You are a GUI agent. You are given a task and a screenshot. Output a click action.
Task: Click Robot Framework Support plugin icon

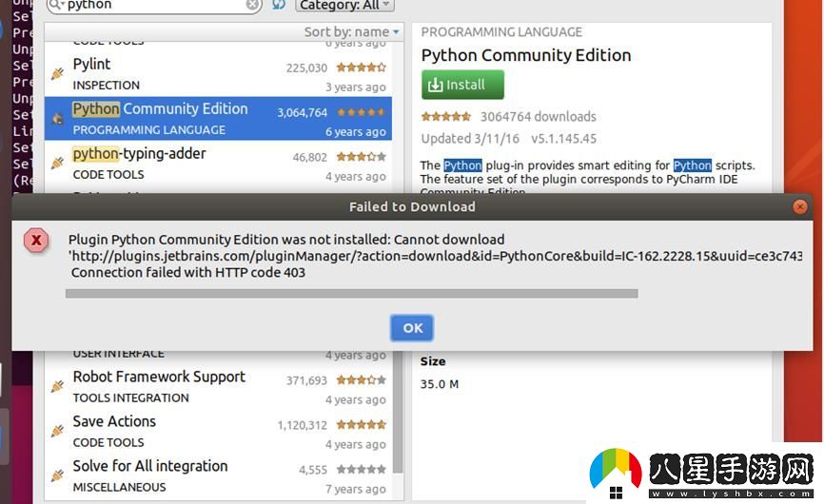(57, 387)
